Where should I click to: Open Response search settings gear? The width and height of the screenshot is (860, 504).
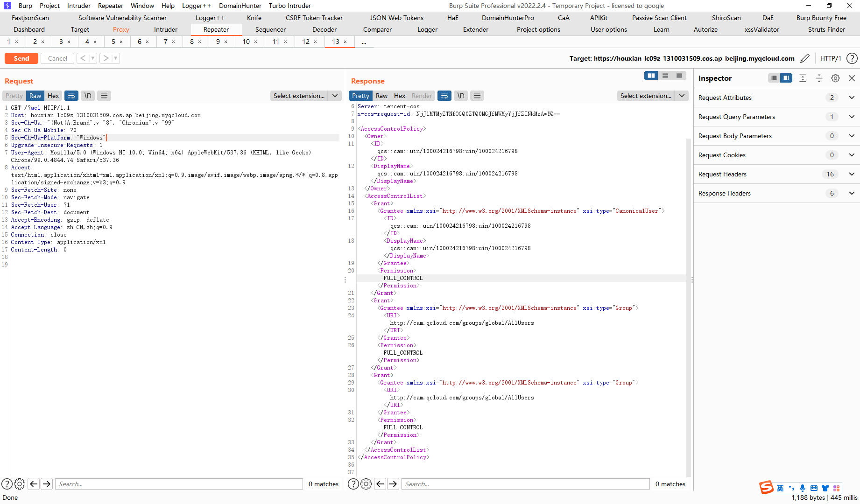[366, 484]
